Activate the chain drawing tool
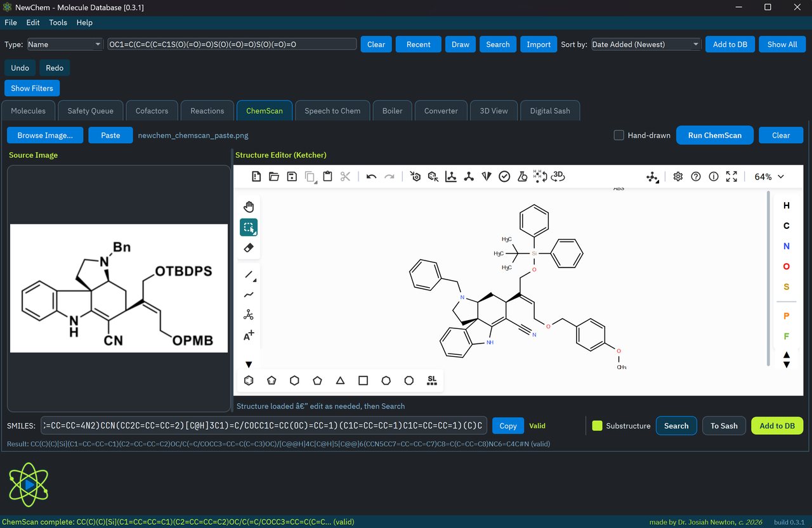The image size is (812, 528). tap(249, 294)
